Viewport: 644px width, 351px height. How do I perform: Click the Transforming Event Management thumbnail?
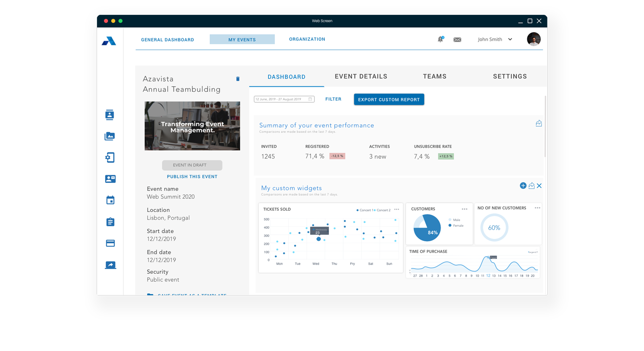click(x=192, y=126)
